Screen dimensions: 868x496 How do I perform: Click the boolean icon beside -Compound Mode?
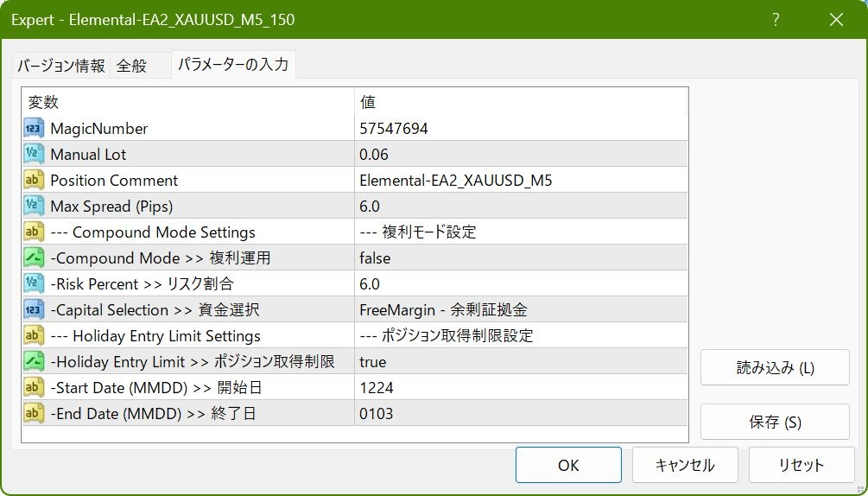[x=34, y=258]
